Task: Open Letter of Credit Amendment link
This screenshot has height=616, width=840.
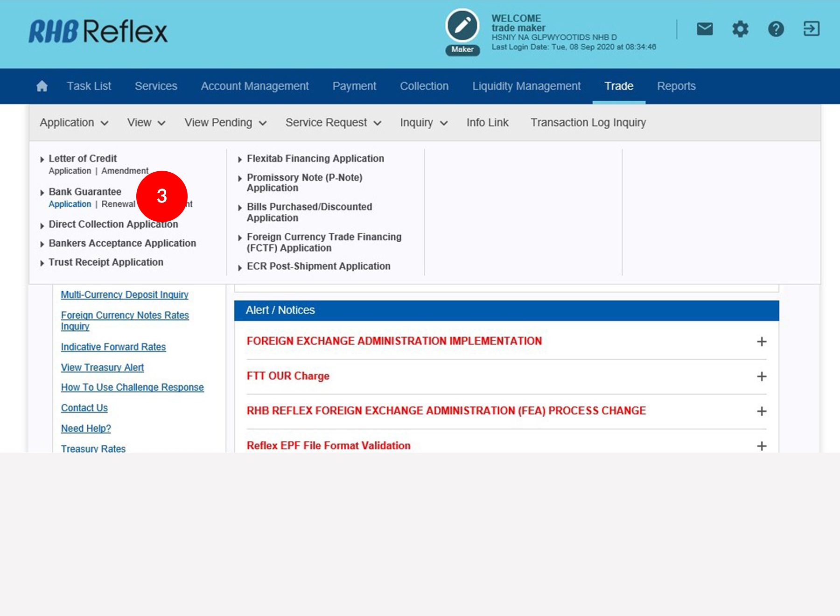Action: click(125, 171)
